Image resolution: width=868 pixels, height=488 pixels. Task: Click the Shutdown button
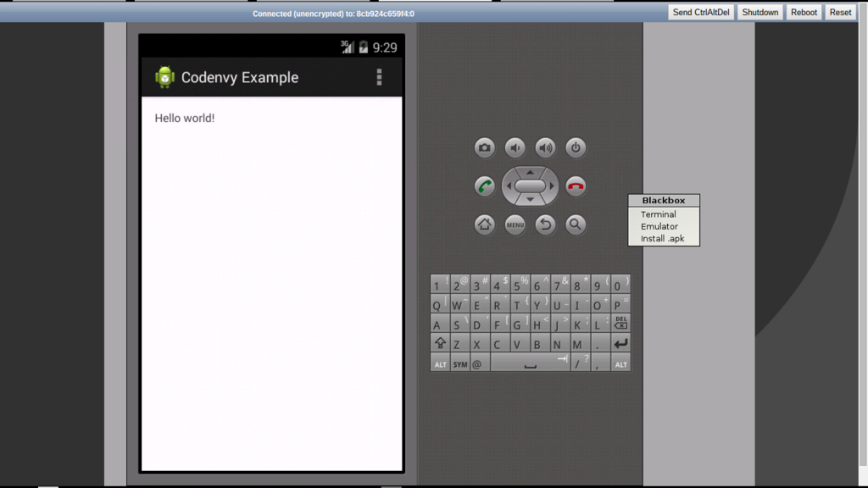760,12
